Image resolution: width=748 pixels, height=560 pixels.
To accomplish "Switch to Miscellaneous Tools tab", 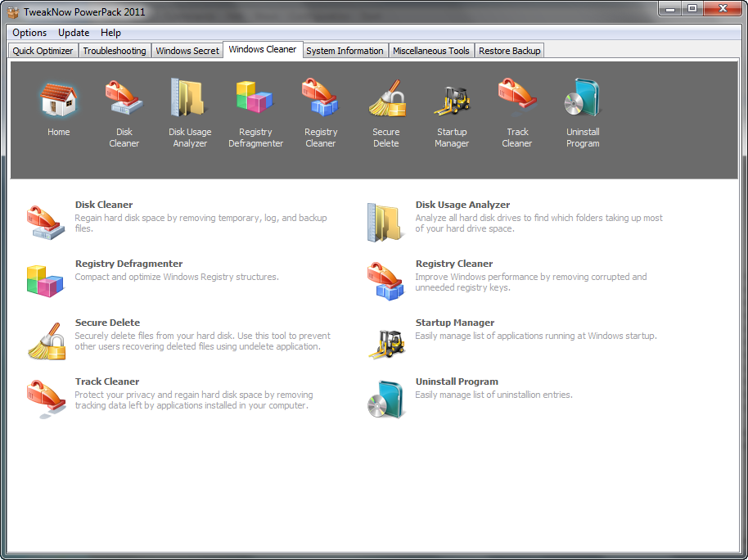I will click(430, 51).
